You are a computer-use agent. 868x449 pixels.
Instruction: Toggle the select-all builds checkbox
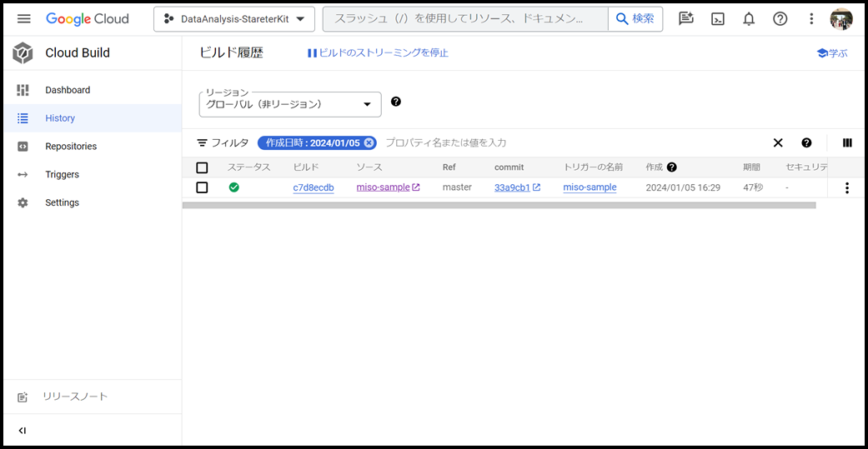tap(202, 167)
